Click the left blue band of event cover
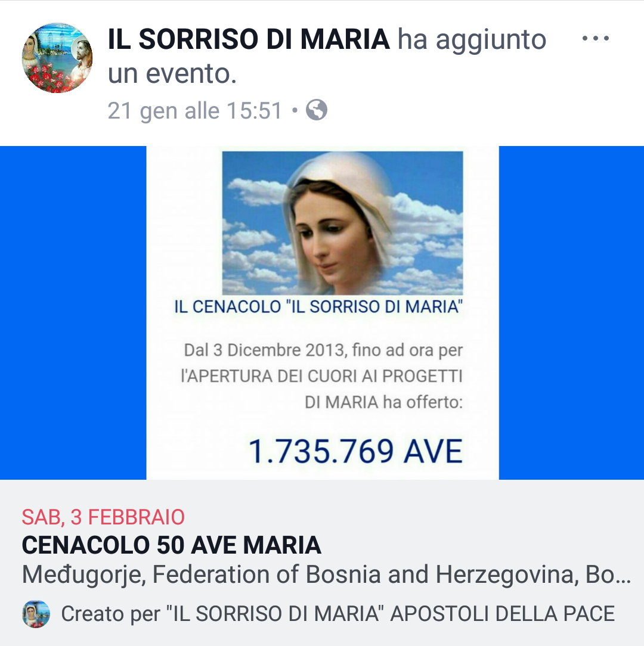Viewport: 644px width, 646px height. tap(73, 313)
